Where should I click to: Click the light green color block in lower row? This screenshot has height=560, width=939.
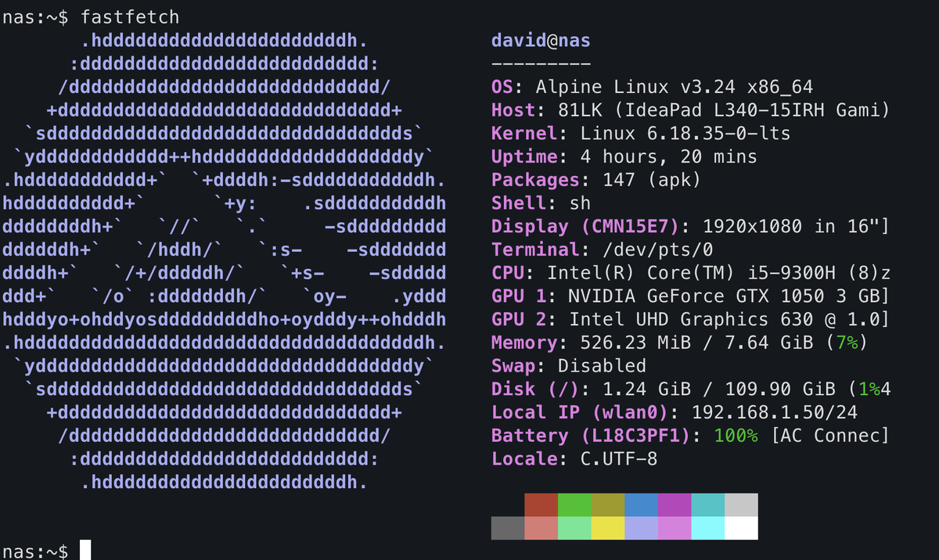pyautogui.click(x=575, y=528)
